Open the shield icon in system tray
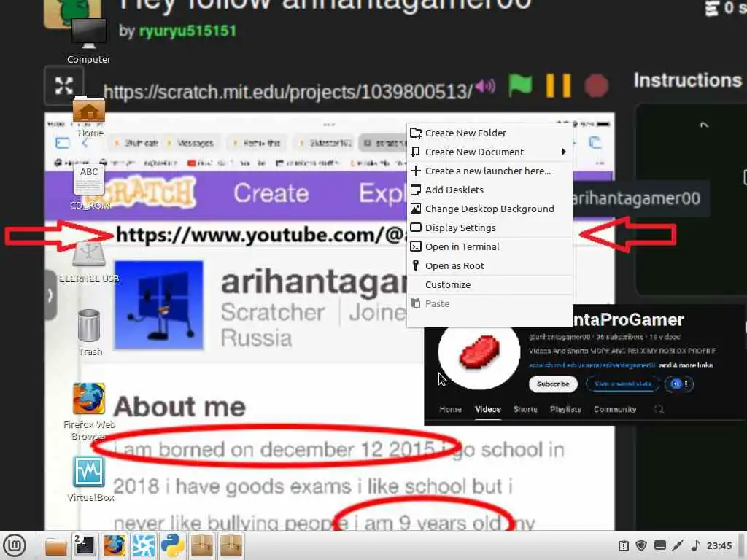 click(641, 545)
